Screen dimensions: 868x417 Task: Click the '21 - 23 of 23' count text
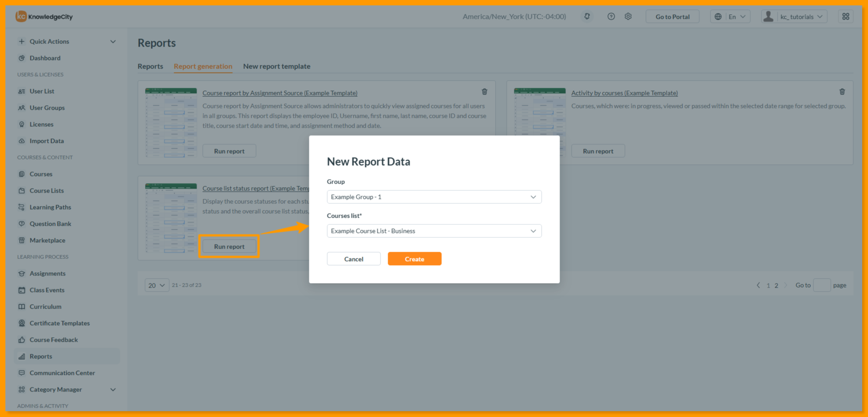tap(187, 285)
